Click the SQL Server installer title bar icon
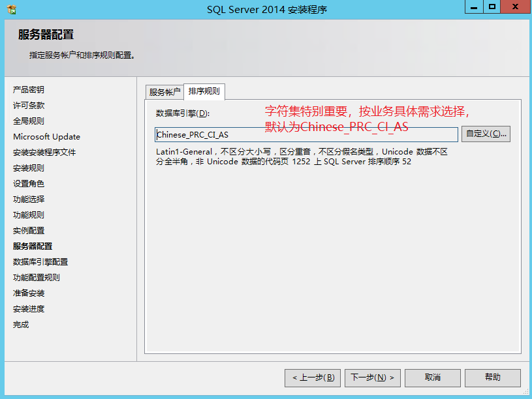This screenshot has height=399, width=532. (x=12, y=10)
